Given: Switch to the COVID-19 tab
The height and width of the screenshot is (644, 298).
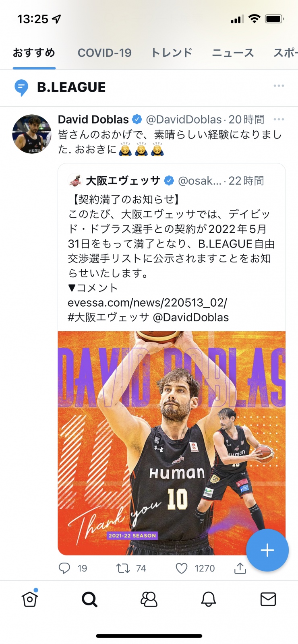Looking at the screenshot, I should coord(105,53).
